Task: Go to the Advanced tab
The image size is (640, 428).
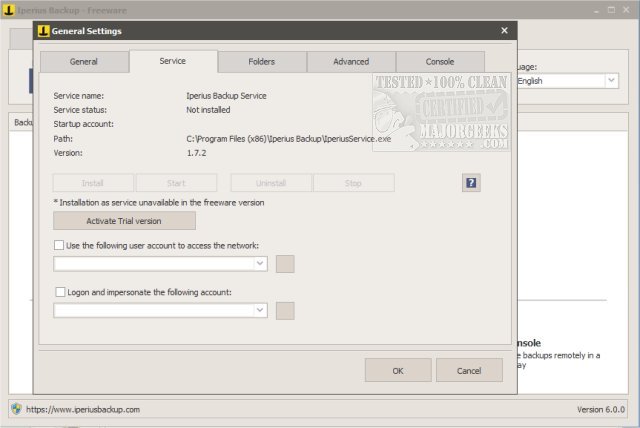Action: (351, 62)
